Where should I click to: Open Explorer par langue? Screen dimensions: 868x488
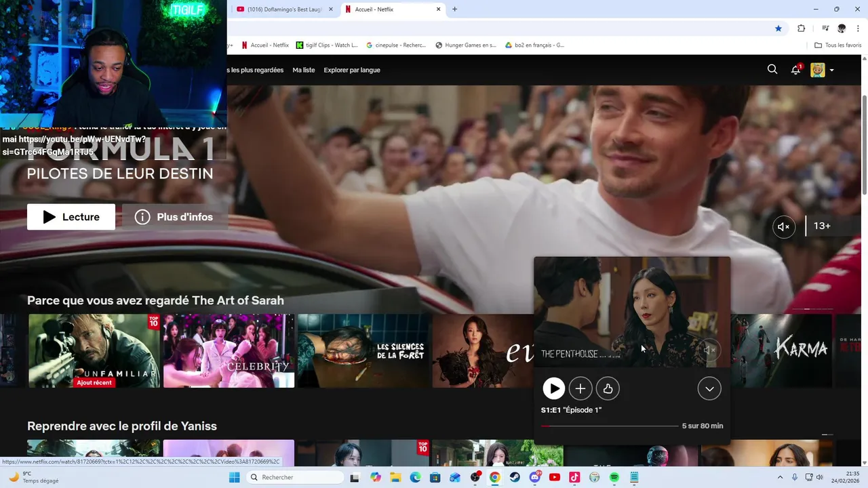352,70
